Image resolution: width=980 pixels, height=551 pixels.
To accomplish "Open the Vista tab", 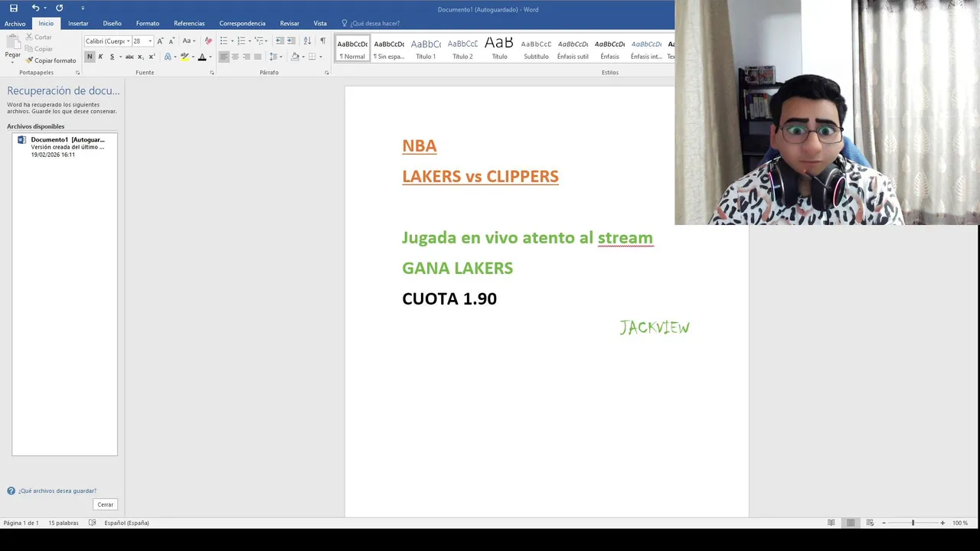I will pyautogui.click(x=320, y=24).
